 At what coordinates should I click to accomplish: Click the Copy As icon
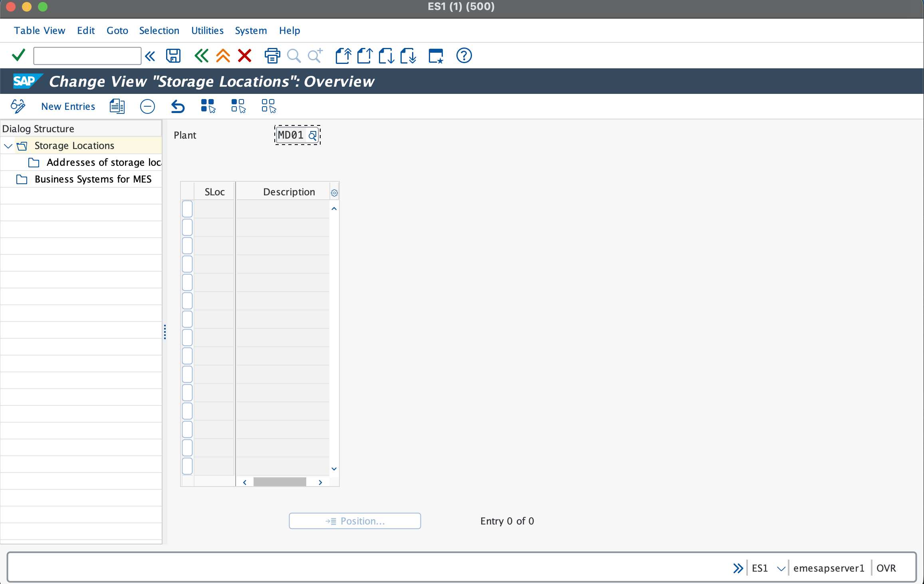tap(117, 106)
